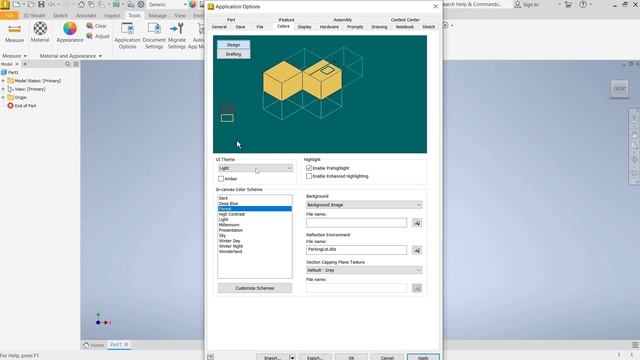Click the Home document tab icon
Screen dimensions: 640x360
pos(86,345)
